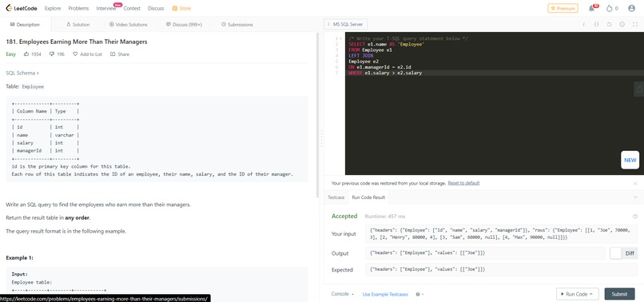Viewport: 644px width, 302px height.
Task: Click Reset to default link
Action: pos(463,183)
